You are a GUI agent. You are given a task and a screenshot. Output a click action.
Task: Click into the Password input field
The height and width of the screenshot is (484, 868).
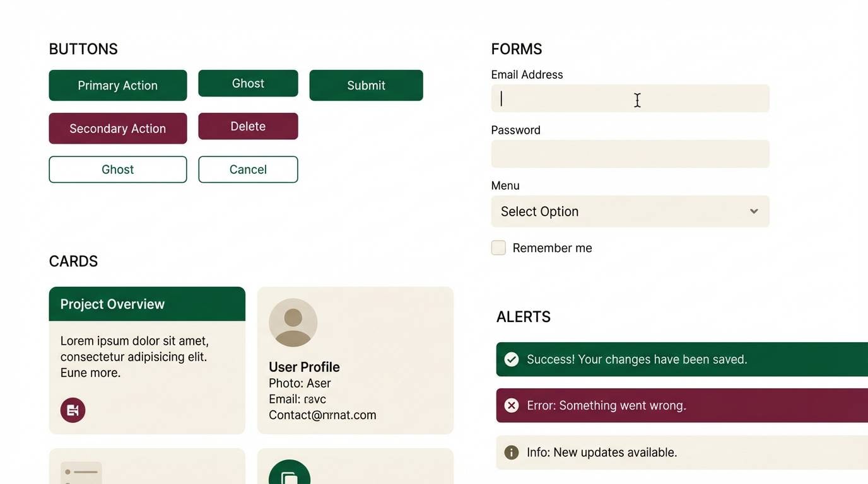630,154
